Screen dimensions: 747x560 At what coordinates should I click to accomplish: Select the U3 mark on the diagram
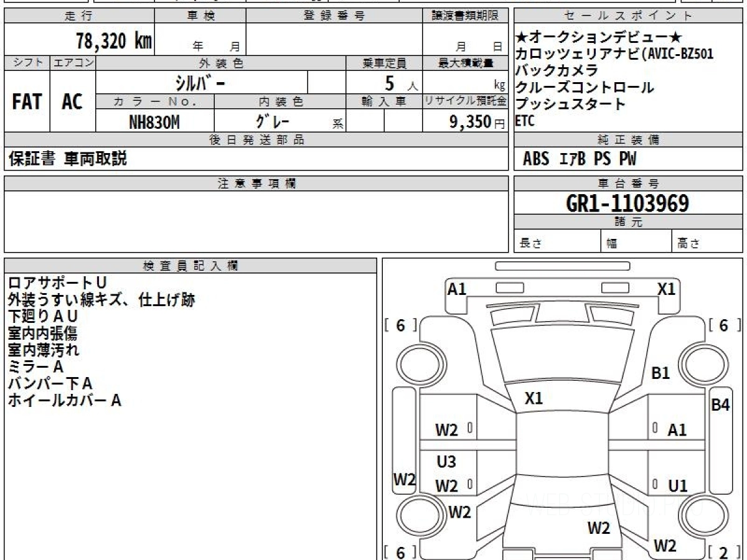446,462
